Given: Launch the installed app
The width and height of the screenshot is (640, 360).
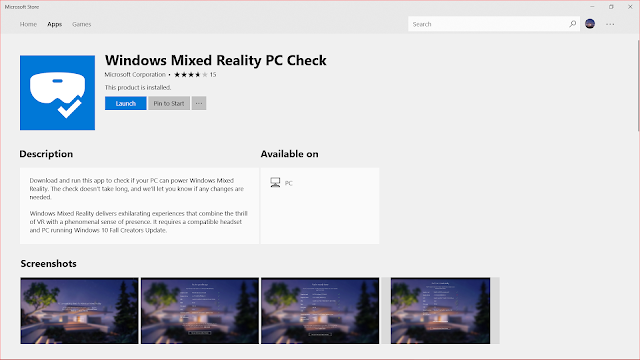Looking at the screenshot, I should (x=125, y=103).
